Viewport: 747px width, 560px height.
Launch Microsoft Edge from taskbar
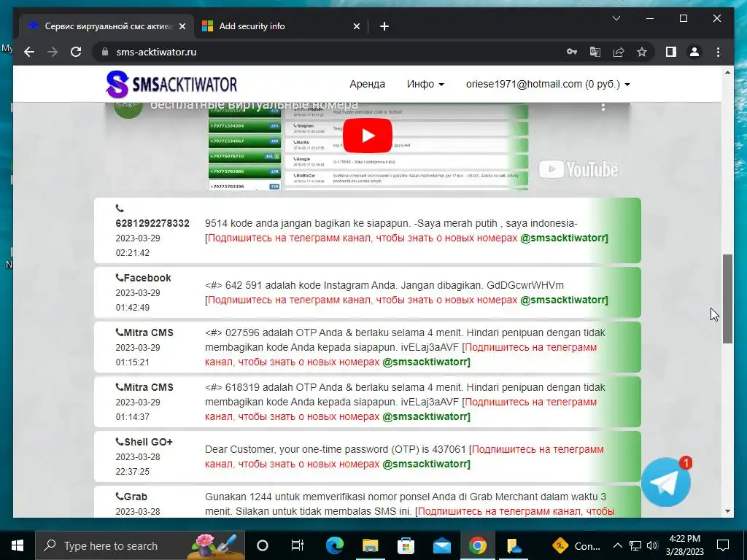(334, 545)
